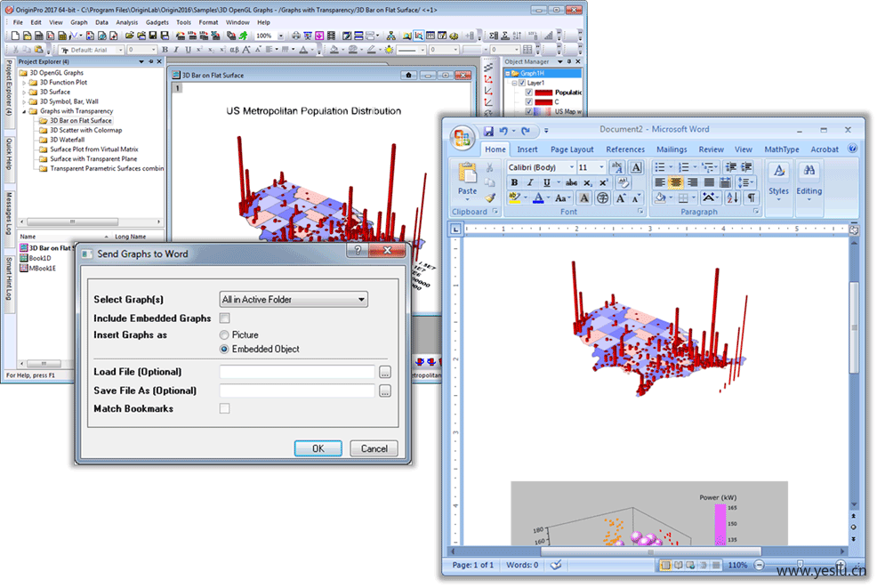The image size is (877, 588).
Task: Click the Save File As (Optional) text field
Action: point(297,391)
